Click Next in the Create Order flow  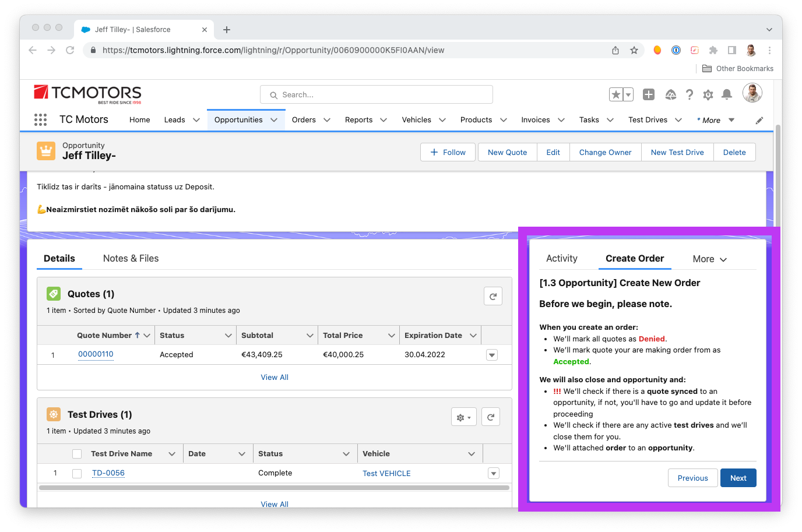point(738,478)
